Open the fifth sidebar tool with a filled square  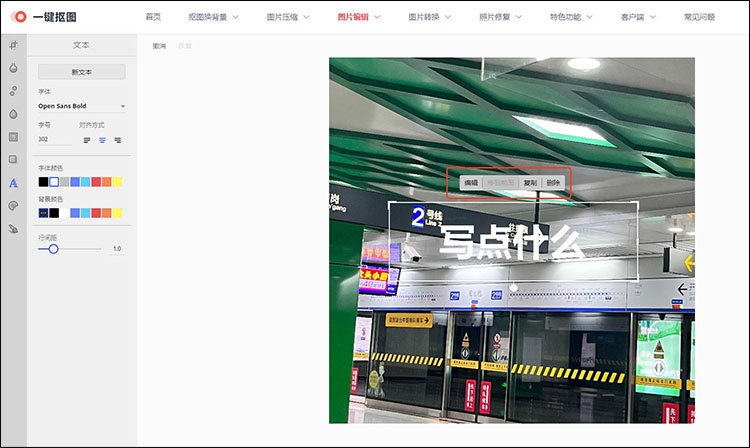click(x=13, y=137)
